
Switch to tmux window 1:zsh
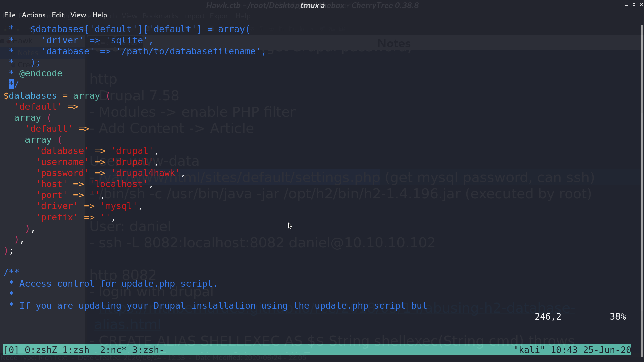tap(76, 350)
